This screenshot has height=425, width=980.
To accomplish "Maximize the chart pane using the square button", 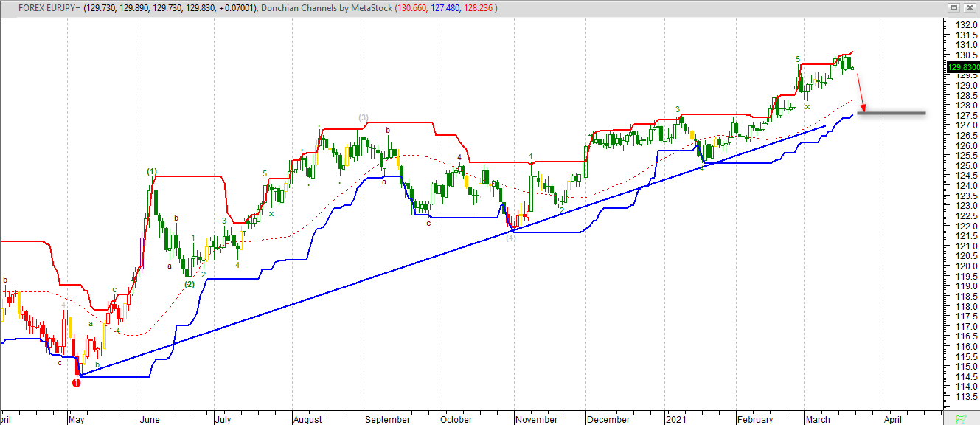I will (953, 8).
